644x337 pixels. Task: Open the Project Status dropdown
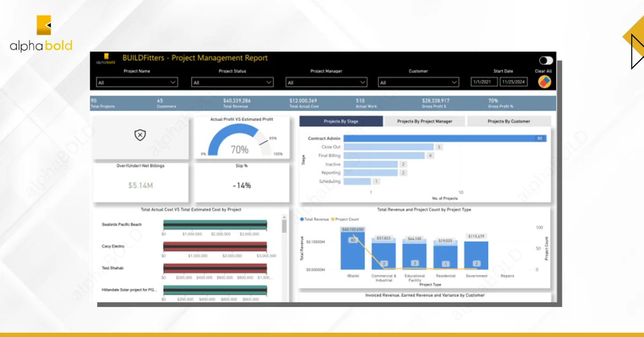[232, 82]
